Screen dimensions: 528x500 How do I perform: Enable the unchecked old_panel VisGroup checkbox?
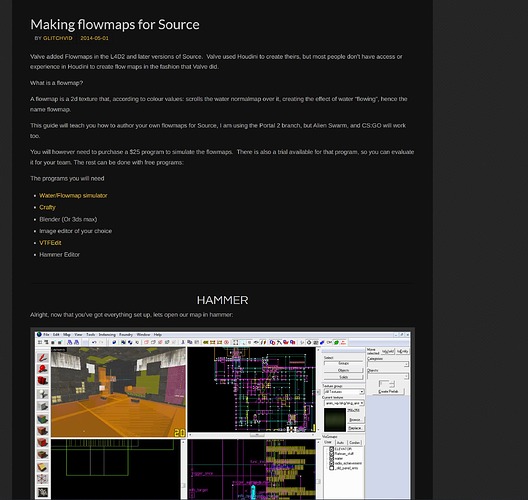pyautogui.click(x=331, y=468)
